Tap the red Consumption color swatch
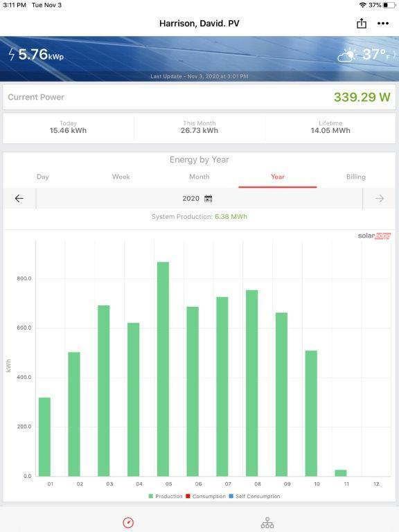 (x=188, y=496)
